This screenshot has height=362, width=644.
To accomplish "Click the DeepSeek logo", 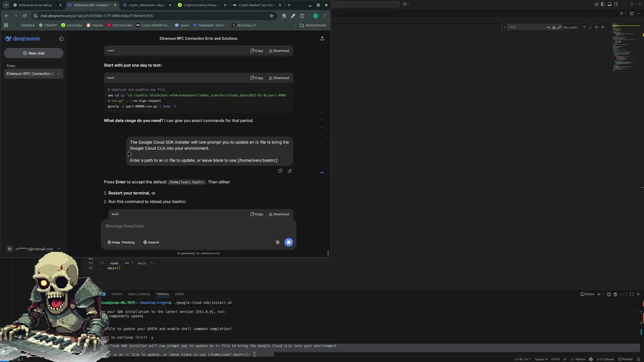I will [23, 39].
